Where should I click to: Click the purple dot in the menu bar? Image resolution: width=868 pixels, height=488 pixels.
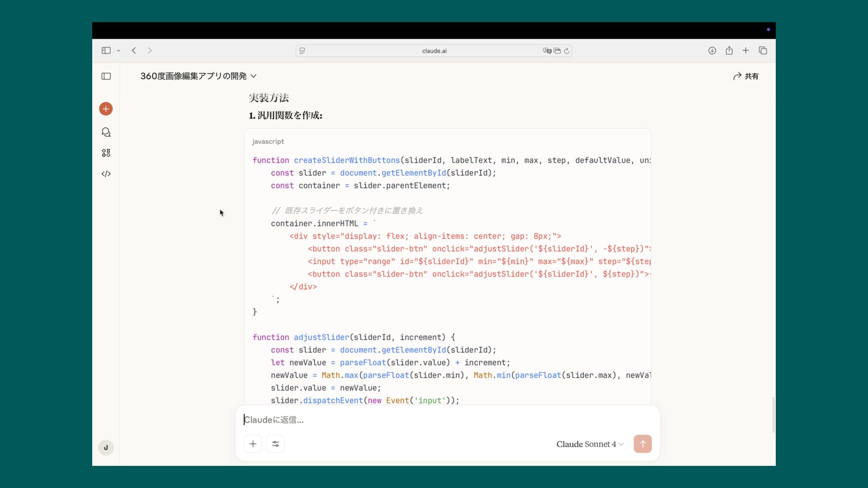(768, 30)
